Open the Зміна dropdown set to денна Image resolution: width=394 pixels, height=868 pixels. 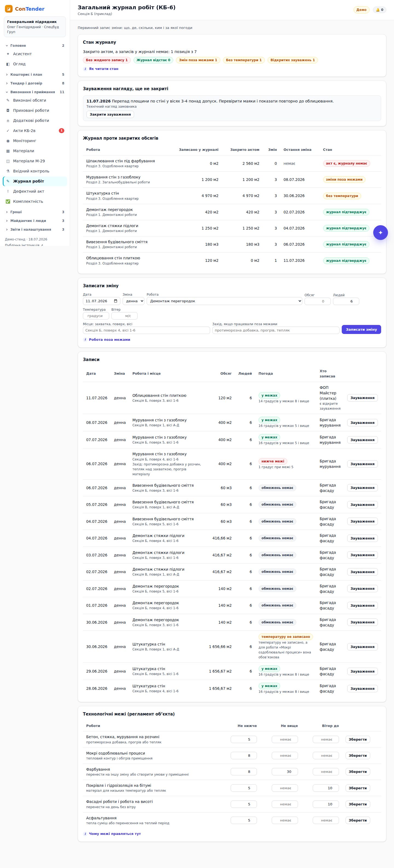click(x=134, y=301)
